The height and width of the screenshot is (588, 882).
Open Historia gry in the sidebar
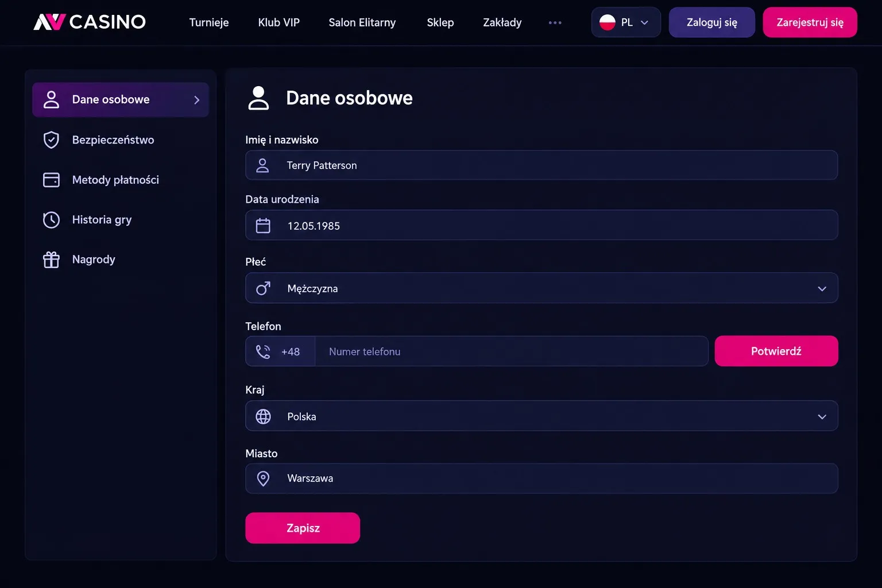(121, 220)
